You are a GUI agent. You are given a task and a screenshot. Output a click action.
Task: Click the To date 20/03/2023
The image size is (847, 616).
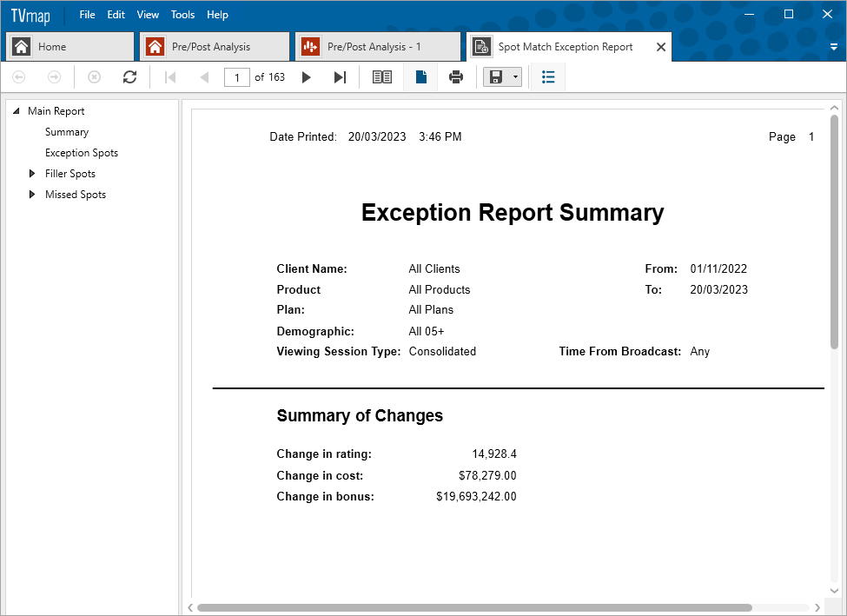pyautogui.click(x=718, y=289)
